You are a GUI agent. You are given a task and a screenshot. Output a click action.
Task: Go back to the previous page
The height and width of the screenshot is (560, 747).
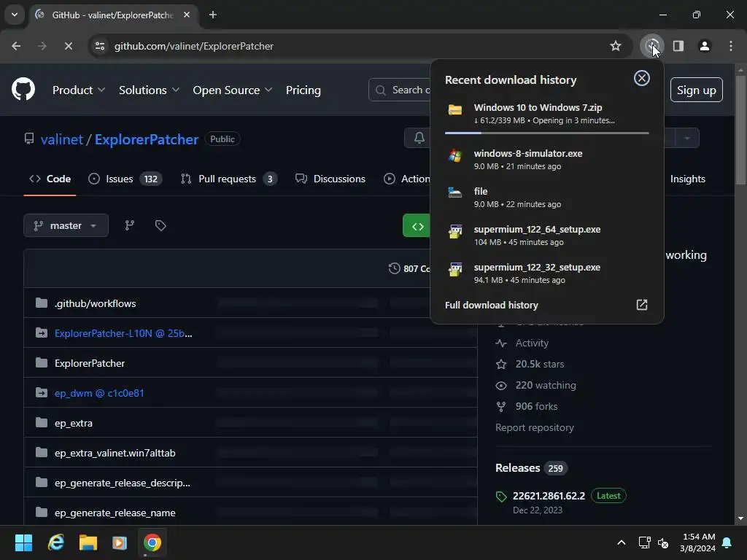16,46
